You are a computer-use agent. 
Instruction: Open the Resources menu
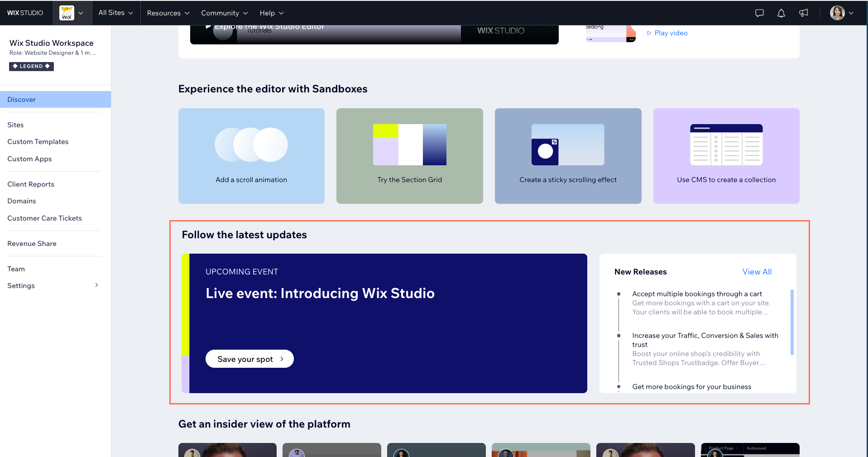tap(168, 13)
